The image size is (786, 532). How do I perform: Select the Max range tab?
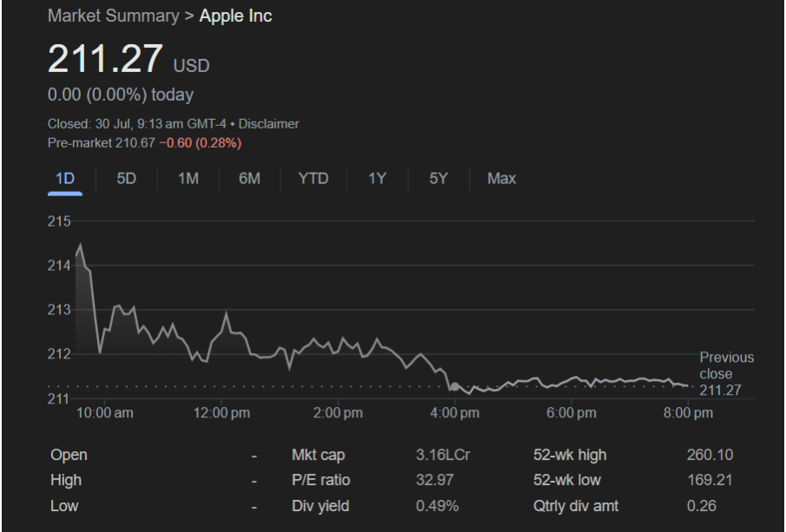tap(502, 179)
